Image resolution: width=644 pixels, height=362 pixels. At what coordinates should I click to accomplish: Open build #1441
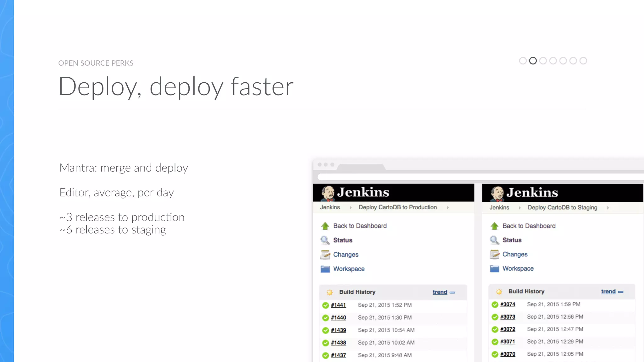(x=338, y=305)
